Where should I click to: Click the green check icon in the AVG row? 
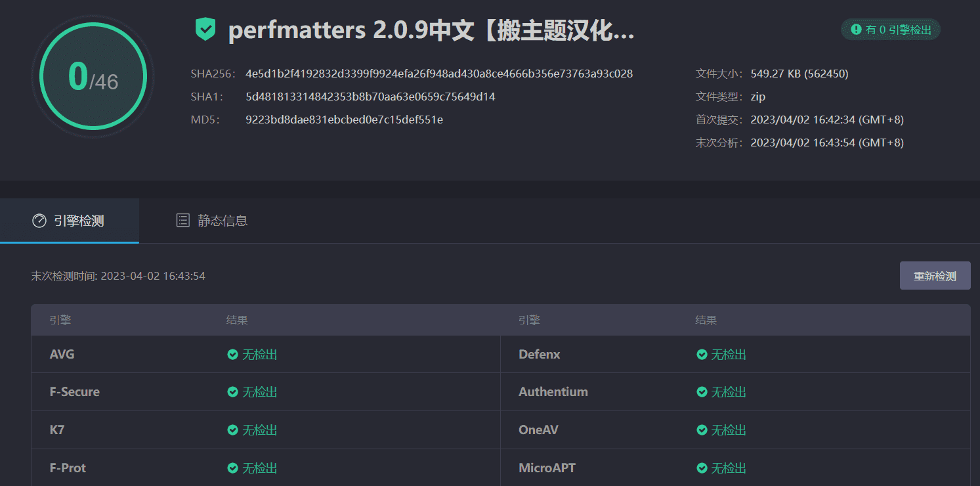pos(232,355)
